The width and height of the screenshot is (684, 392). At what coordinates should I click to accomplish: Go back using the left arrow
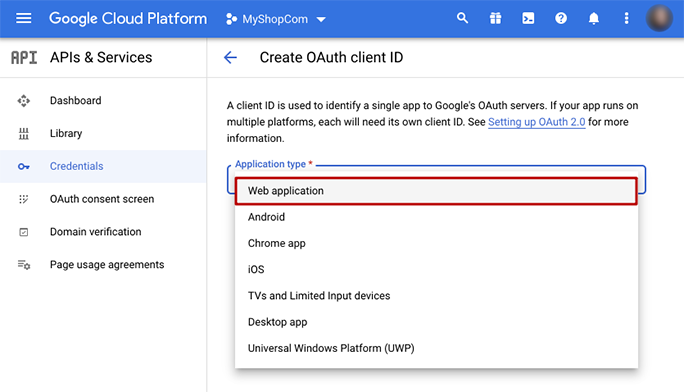[230, 57]
